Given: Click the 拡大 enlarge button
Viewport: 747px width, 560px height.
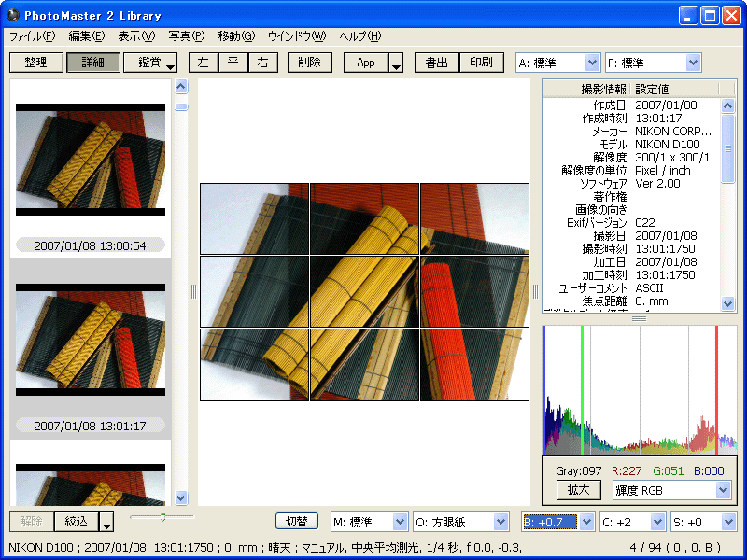Looking at the screenshot, I should tap(578, 490).
